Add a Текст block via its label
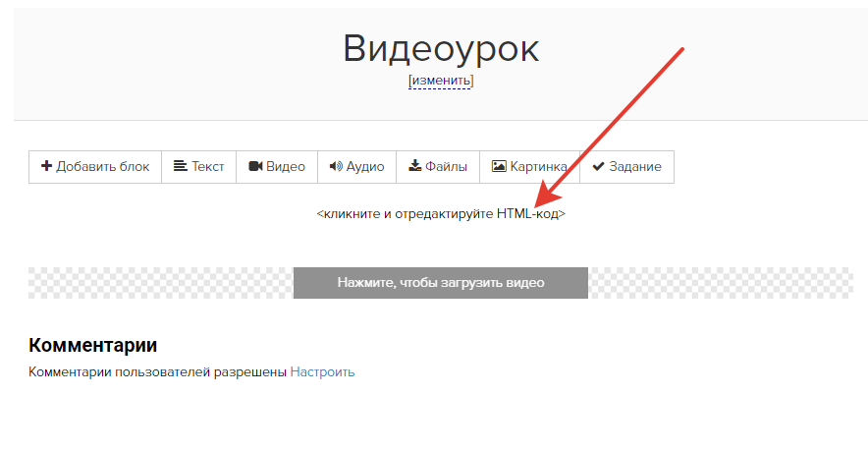Image resolution: width=868 pixels, height=451 pixels. (207, 166)
